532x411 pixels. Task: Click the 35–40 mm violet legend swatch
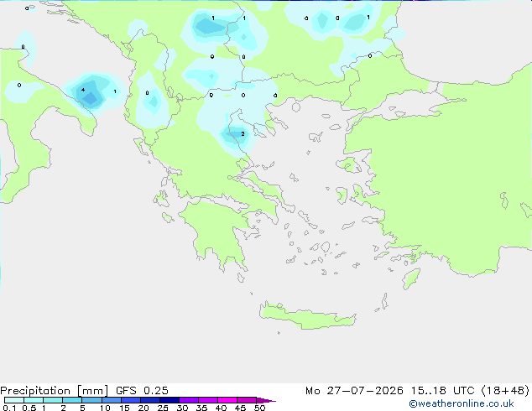pos(208,400)
